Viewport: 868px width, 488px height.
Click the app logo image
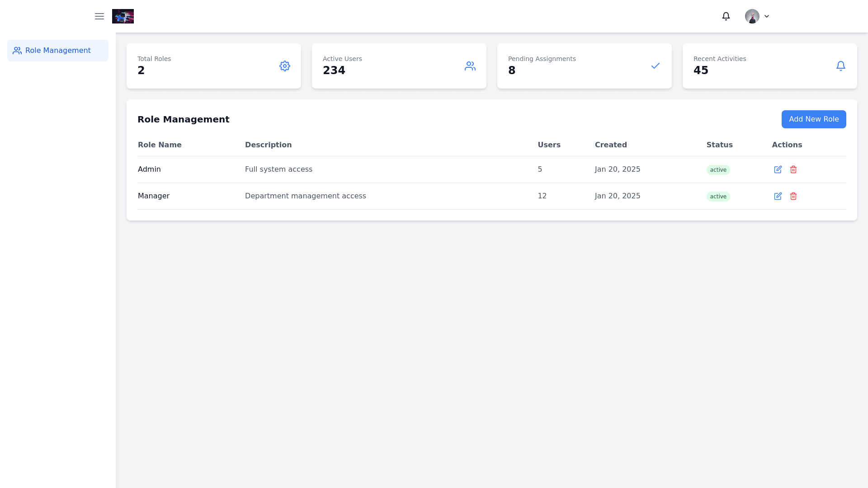[123, 16]
